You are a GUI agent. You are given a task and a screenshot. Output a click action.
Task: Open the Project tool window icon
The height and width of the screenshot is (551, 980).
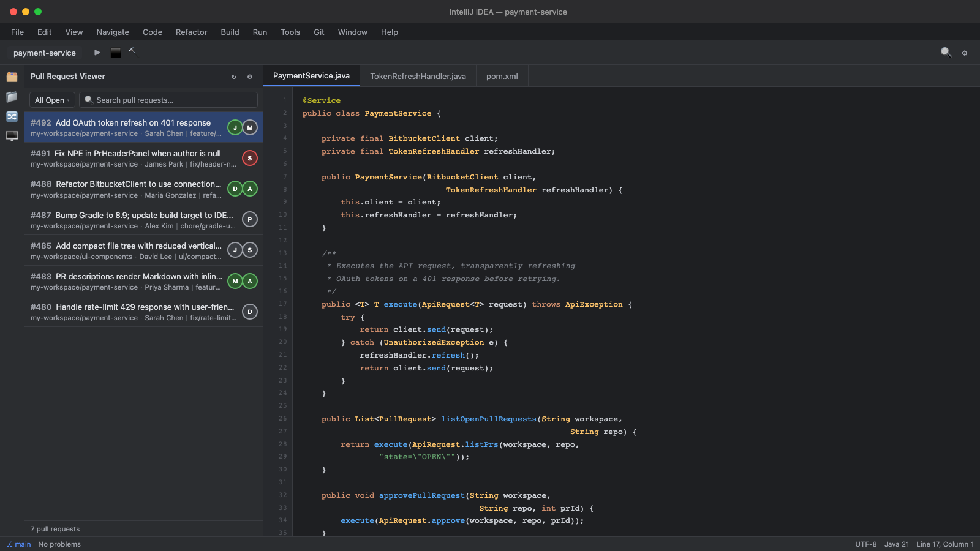point(12,77)
